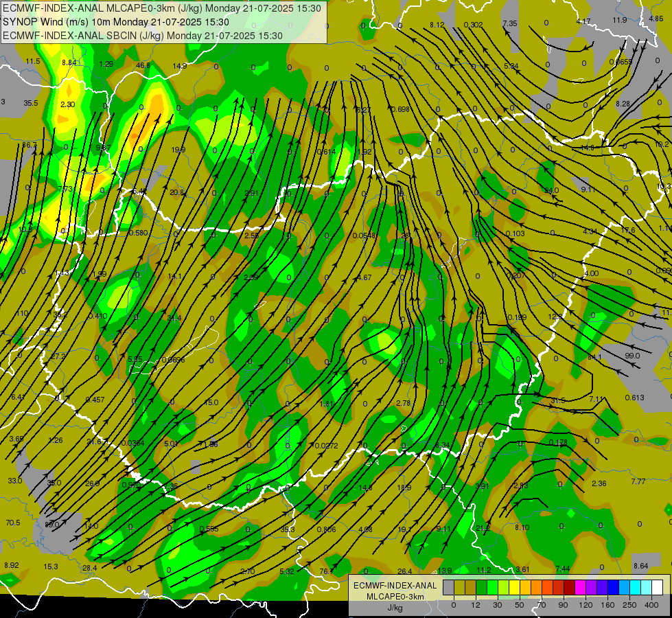Select the map value 7.44
This screenshot has width=672, height=618.
click(x=563, y=569)
